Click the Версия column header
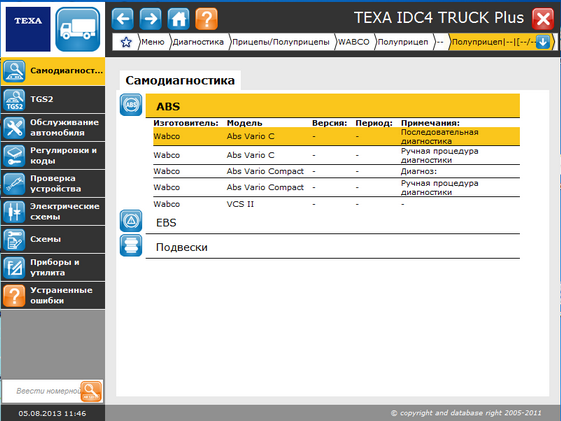This screenshot has width=561, height=421. click(330, 123)
